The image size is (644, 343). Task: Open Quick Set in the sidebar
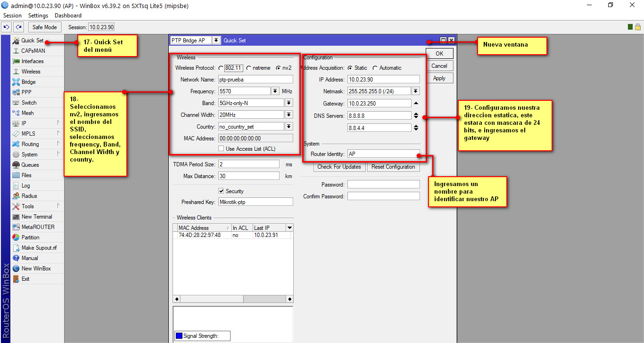pyautogui.click(x=32, y=41)
